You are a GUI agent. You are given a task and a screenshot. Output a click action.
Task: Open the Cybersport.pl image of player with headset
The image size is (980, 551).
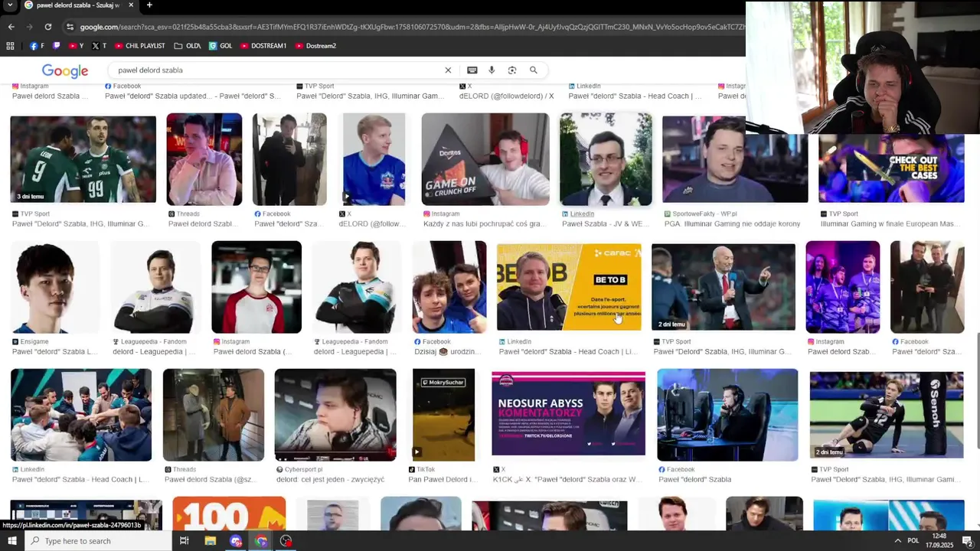335,415
